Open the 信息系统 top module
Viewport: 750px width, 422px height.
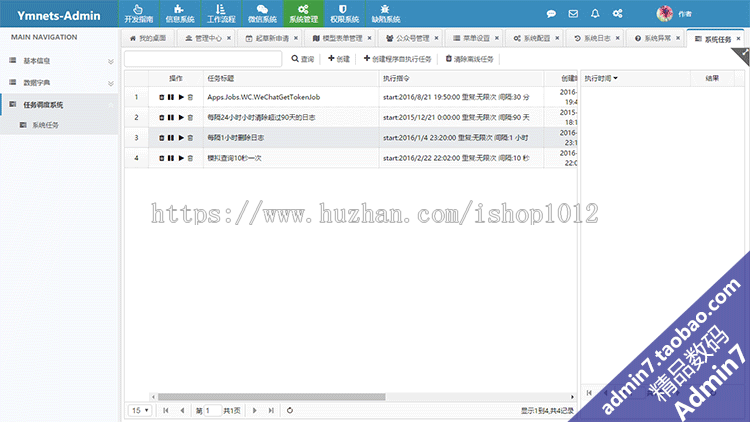point(180,13)
